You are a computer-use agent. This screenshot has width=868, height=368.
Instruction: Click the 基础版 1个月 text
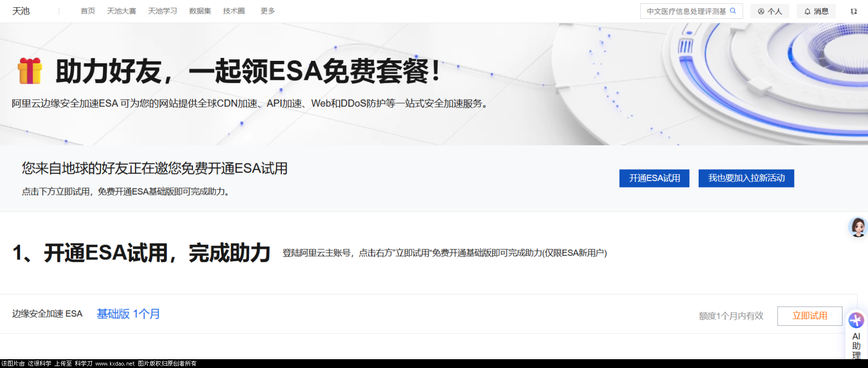point(129,314)
